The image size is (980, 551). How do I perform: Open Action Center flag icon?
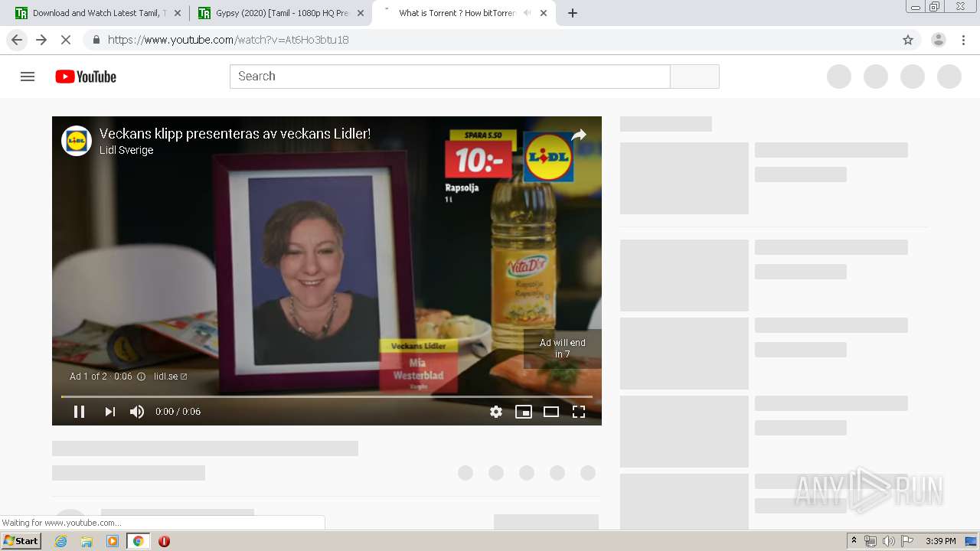pyautogui.click(x=907, y=541)
